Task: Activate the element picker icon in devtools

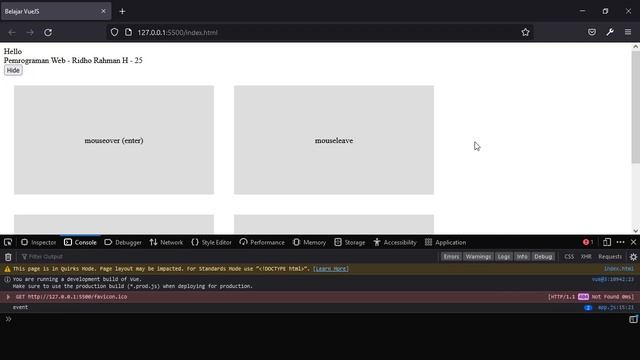Action: tap(8, 242)
